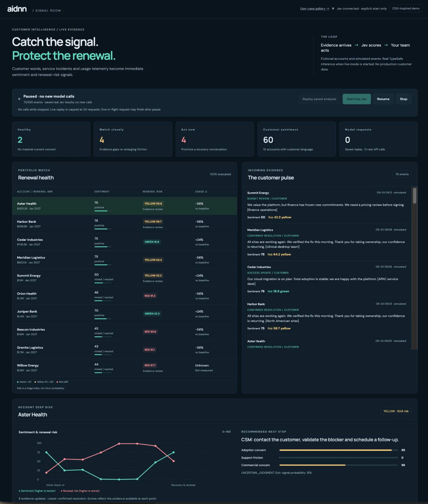Image resolution: width=428 pixels, height=504 pixels.
Task: Click the customer pulse scrollbar thumb
Action: [x=414, y=196]
